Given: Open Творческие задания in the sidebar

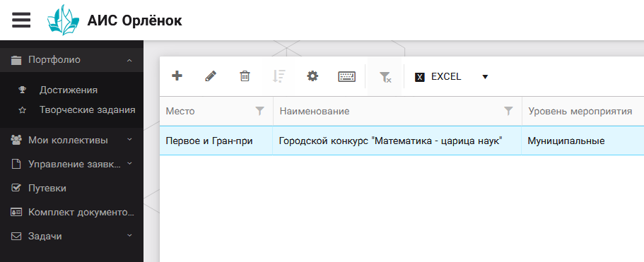Looking at the screenshot, I should pyautogui.click(x=87, y=110).
